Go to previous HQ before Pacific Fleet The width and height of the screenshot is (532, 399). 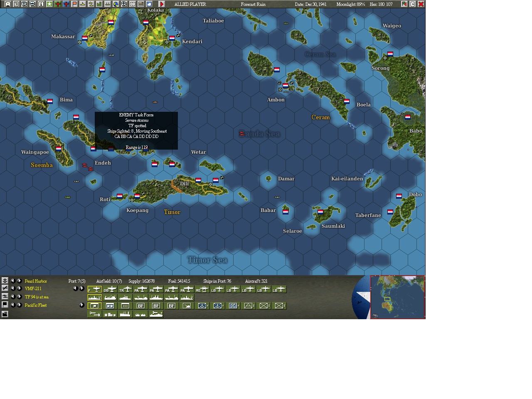[13, 305]
